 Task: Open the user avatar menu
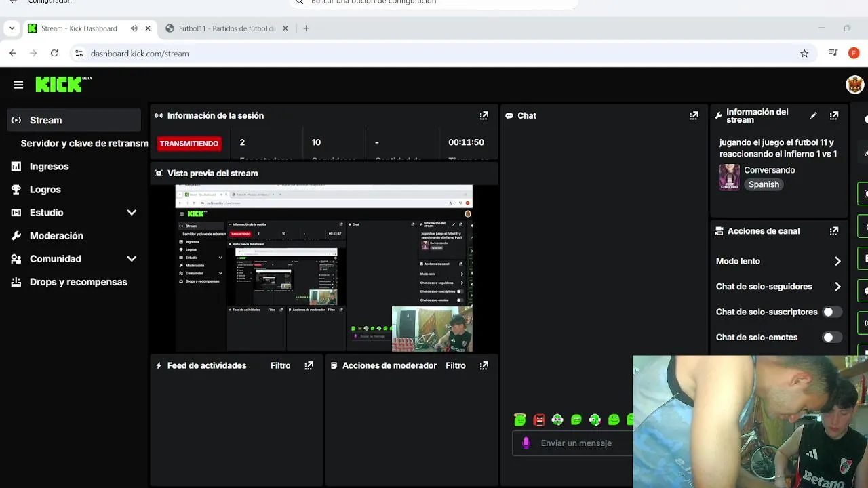pyautogui.click(x=854, y=85)
